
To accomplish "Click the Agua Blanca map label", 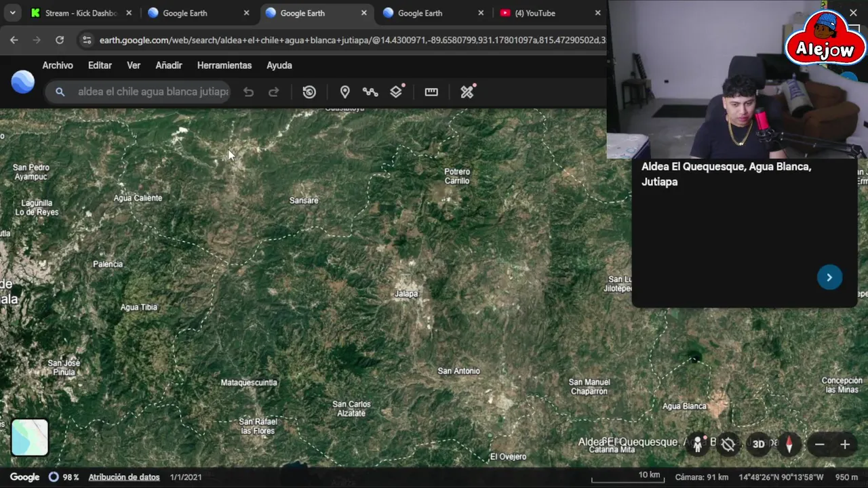I will click(684, 406).
